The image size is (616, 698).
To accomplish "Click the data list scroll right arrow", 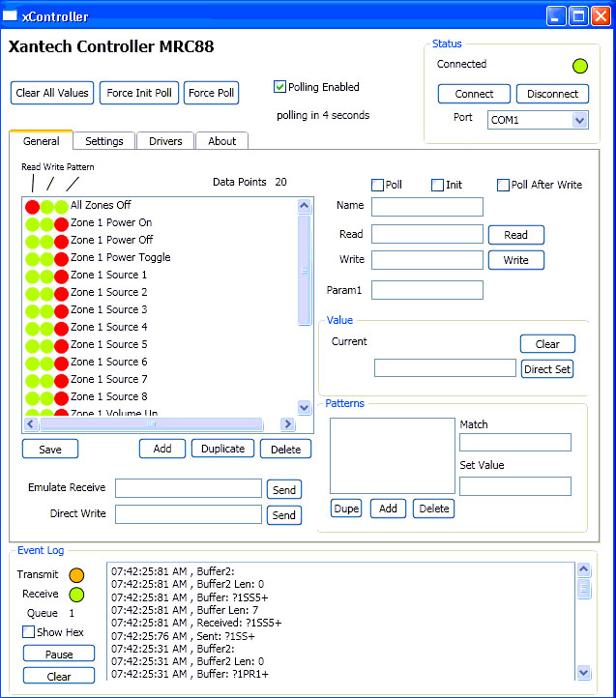I will [x=288, y=423].
